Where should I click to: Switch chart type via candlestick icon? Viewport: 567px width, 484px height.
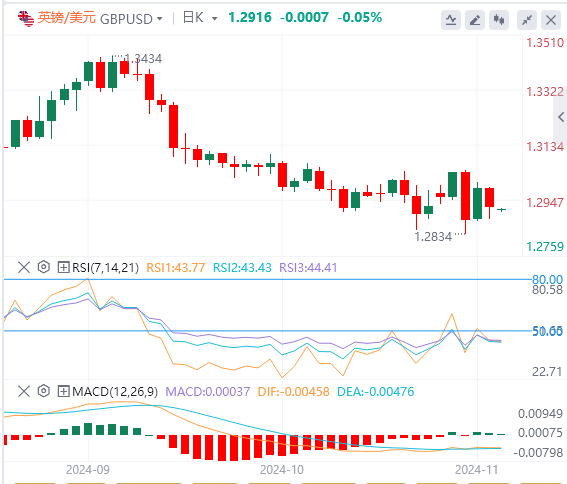pos(499,20)
